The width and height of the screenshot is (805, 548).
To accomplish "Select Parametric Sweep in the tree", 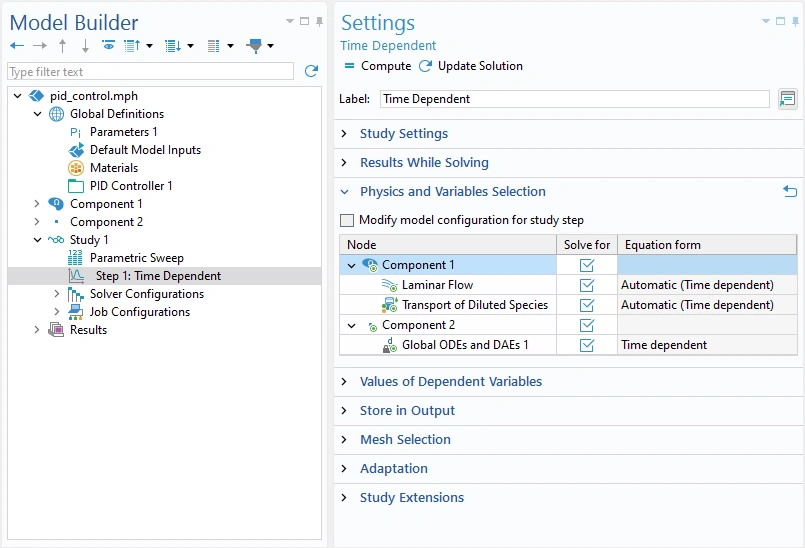I will (x=136, y=258).
